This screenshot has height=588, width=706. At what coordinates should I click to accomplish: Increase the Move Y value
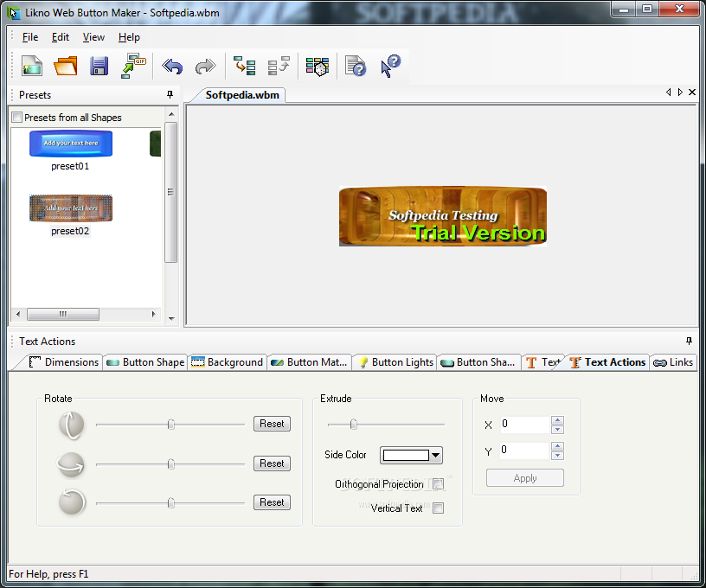[x=557, y=446]
